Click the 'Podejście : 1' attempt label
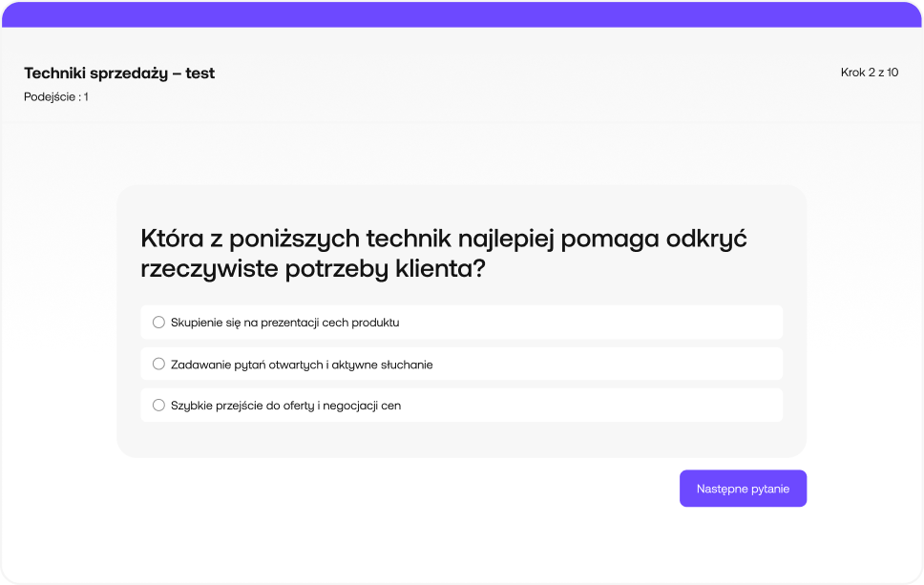This screenshot has height=585, width=924. click(56, 97)
